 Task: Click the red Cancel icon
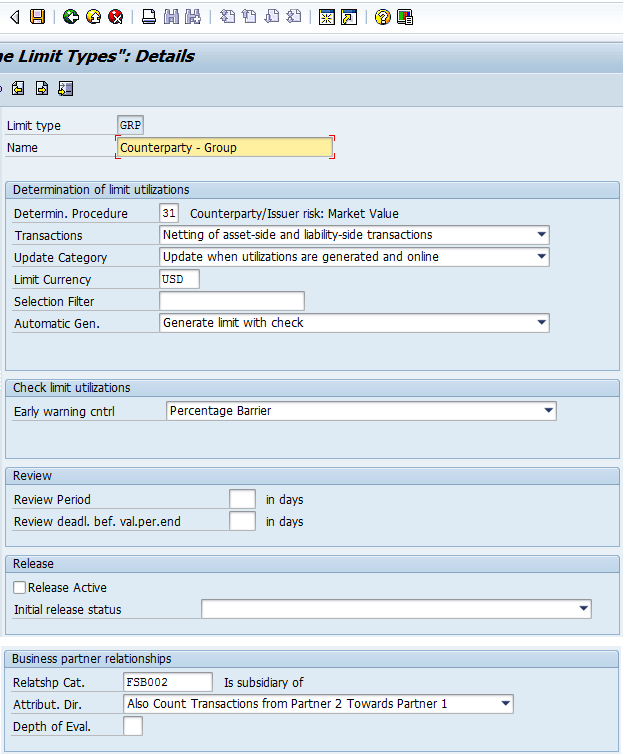click(116, 17)
